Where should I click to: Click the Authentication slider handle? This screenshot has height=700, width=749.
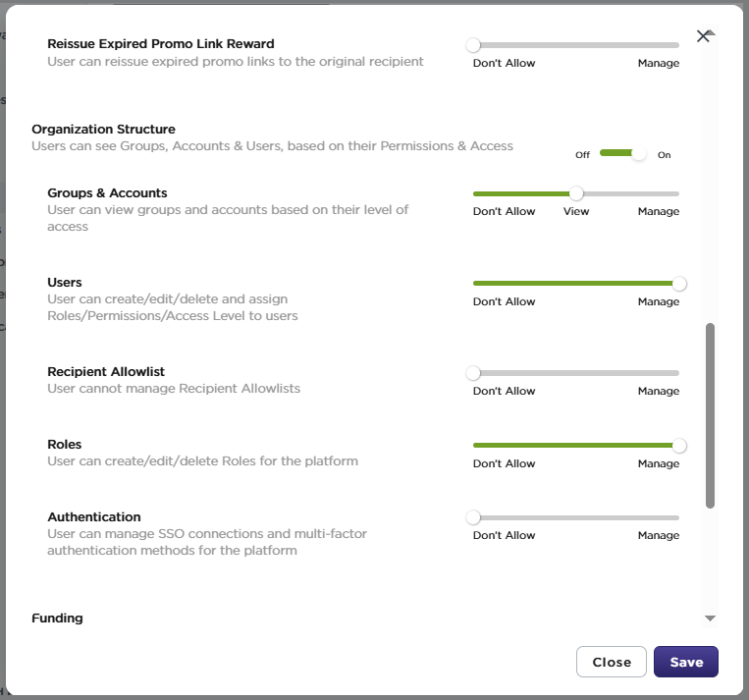click(473, 517)
